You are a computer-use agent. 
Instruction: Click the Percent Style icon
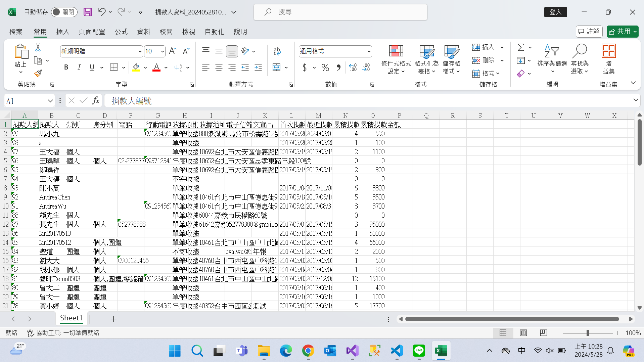325,67
